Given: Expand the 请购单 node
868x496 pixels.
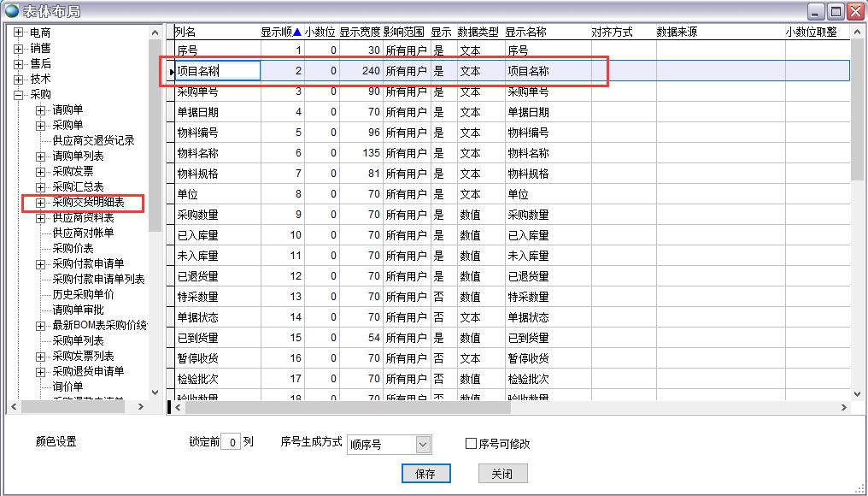Looking at the screenshot, I should coord(40,110).
